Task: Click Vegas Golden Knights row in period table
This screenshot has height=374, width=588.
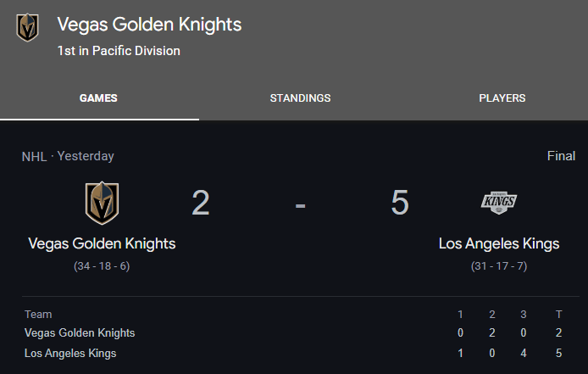Action: point(294,332)
